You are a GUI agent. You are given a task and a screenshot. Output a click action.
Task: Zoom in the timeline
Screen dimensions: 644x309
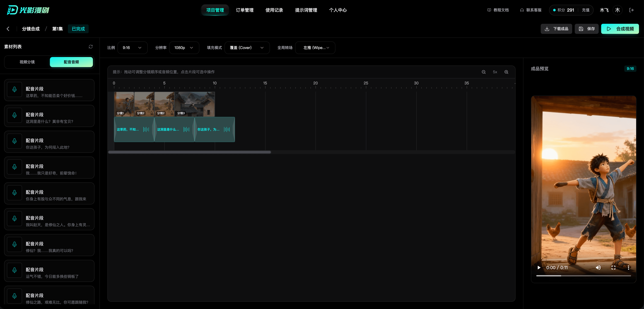click(506, 72)
